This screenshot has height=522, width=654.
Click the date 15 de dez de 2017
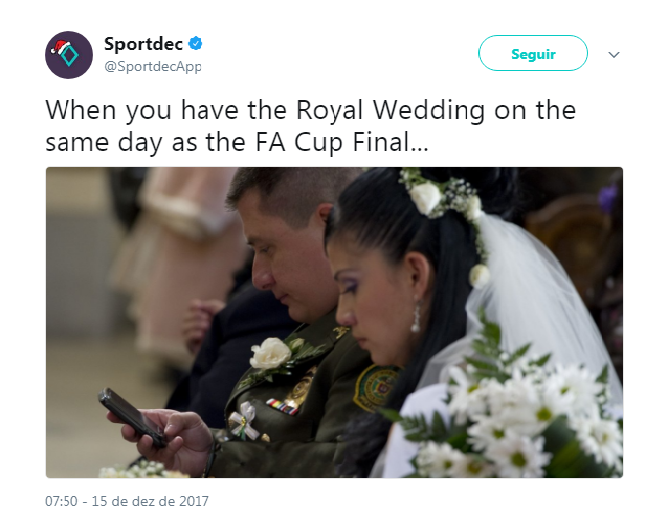[150, 501]
